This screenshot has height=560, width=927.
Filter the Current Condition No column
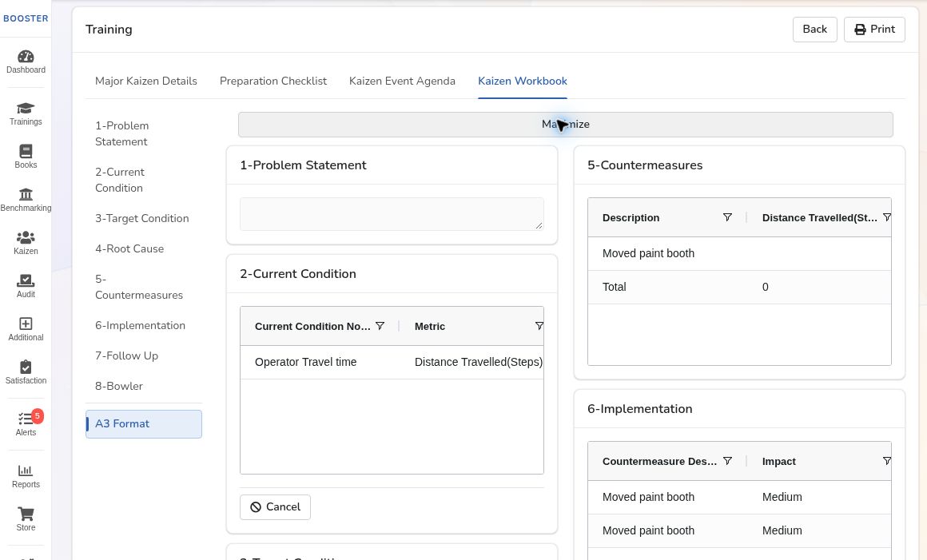click(380, 326)
